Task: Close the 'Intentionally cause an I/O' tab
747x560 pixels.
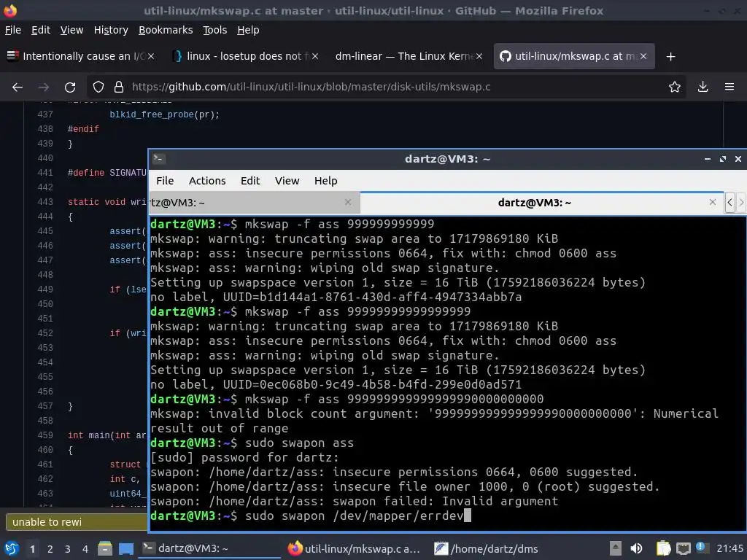Action: [x=151, y=56]
